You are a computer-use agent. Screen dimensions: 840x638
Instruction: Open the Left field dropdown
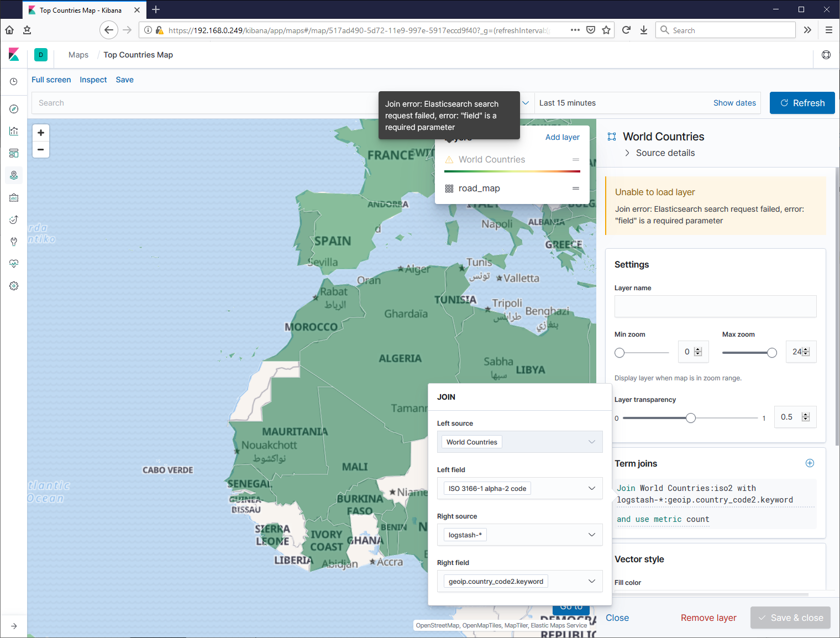(x=520, y=488)
